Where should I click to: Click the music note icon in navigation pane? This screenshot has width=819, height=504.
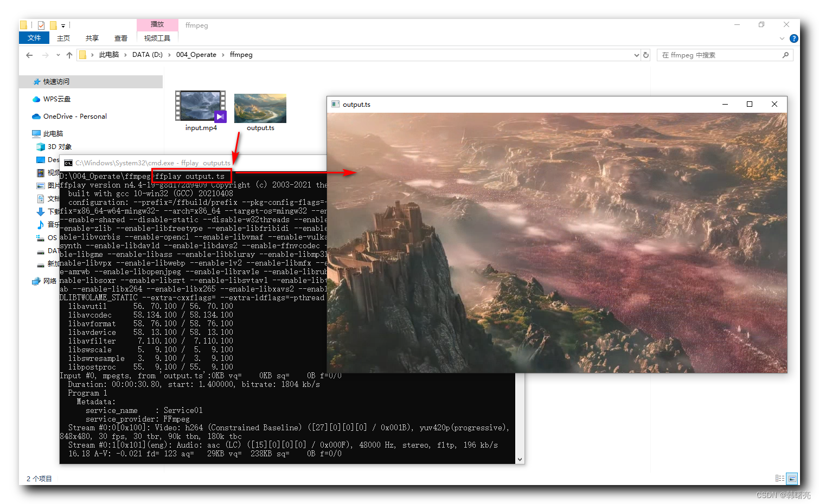(40, 225)
